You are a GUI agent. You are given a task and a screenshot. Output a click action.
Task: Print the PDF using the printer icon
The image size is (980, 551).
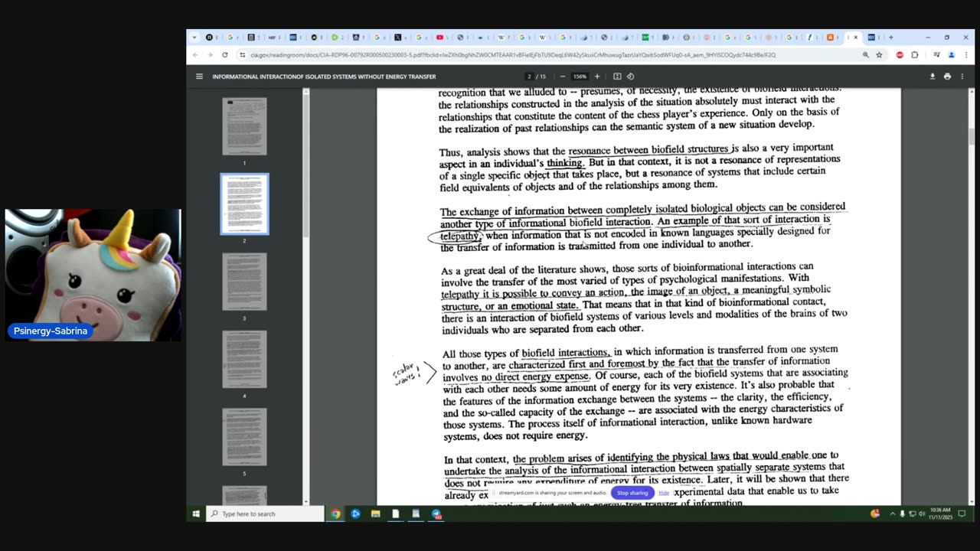(x=947, y=77)
